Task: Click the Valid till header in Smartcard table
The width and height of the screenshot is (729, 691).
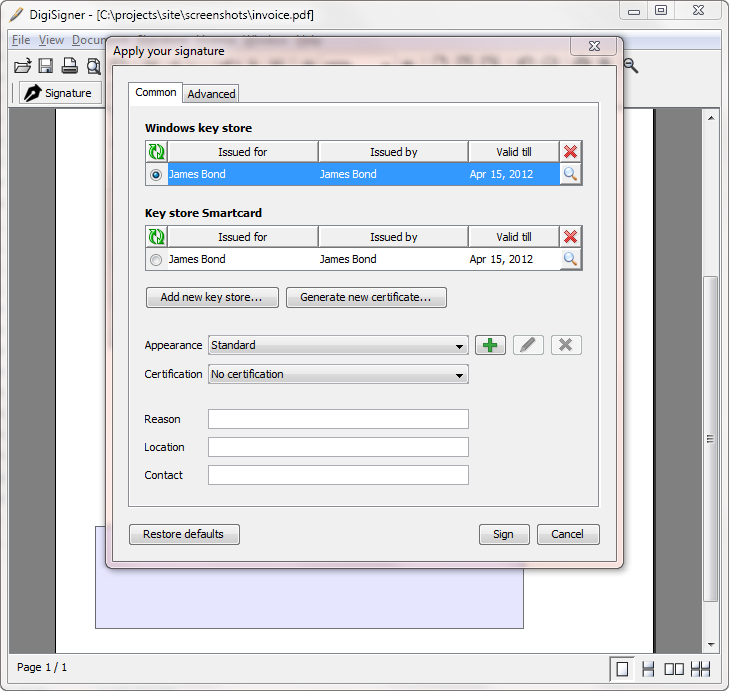Action: (513, 237)
